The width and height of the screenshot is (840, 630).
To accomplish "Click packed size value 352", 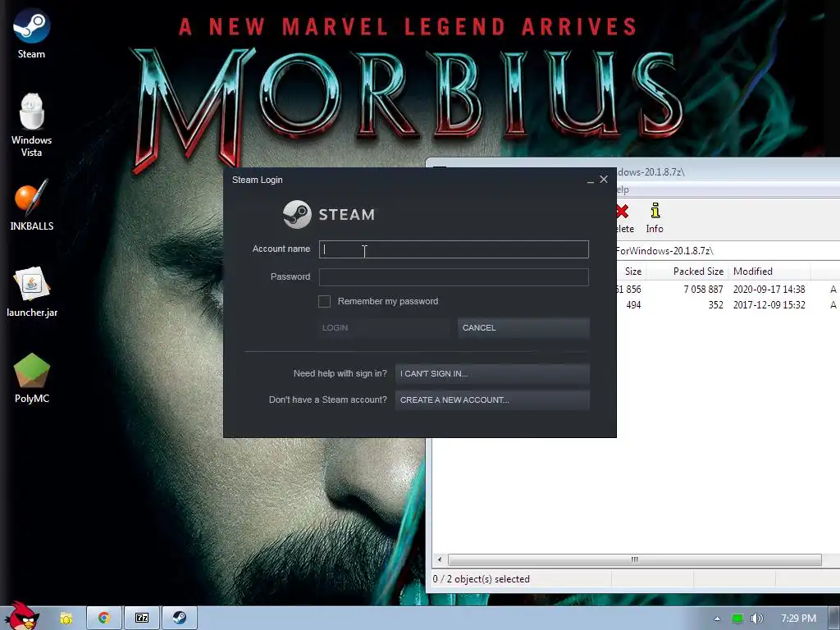I will point(715,305).
